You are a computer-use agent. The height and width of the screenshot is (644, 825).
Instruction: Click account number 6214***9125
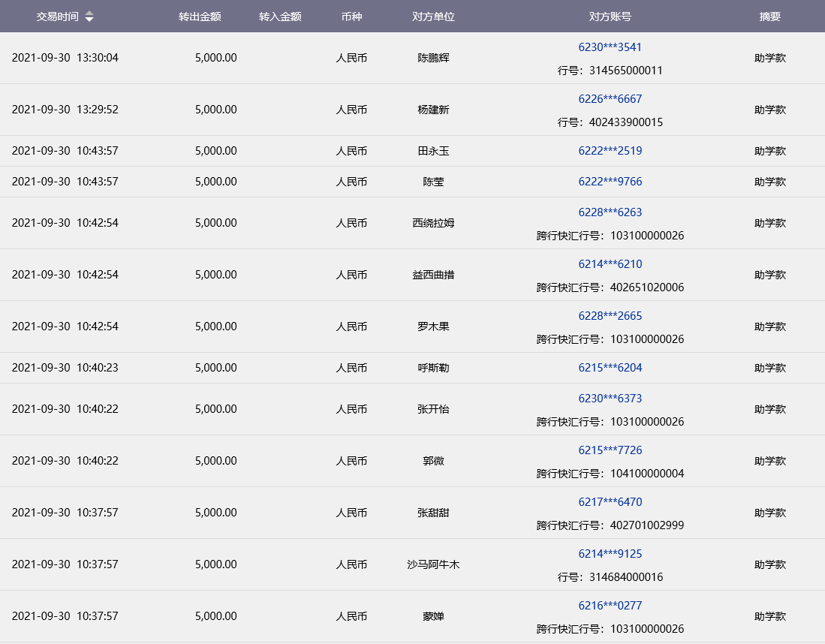pyautogui.click(x=610, y=553)
